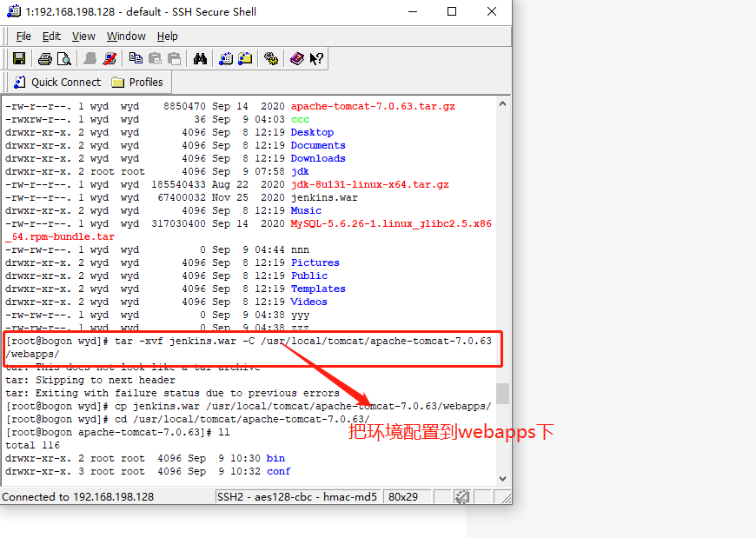Image resolution: width=756 pixels, height=538 pixels.
Task: Open Print Preview from toolbar
Action: click(x=64, y=59)
